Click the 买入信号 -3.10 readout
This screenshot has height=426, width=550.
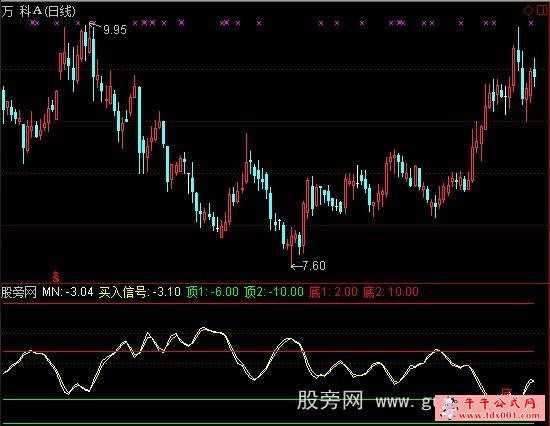coord(139,292)
